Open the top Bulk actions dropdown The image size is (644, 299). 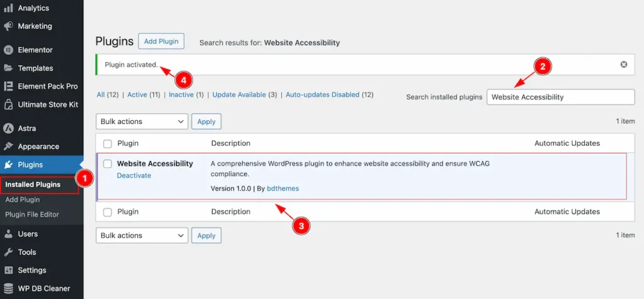(x=142, y=121)
